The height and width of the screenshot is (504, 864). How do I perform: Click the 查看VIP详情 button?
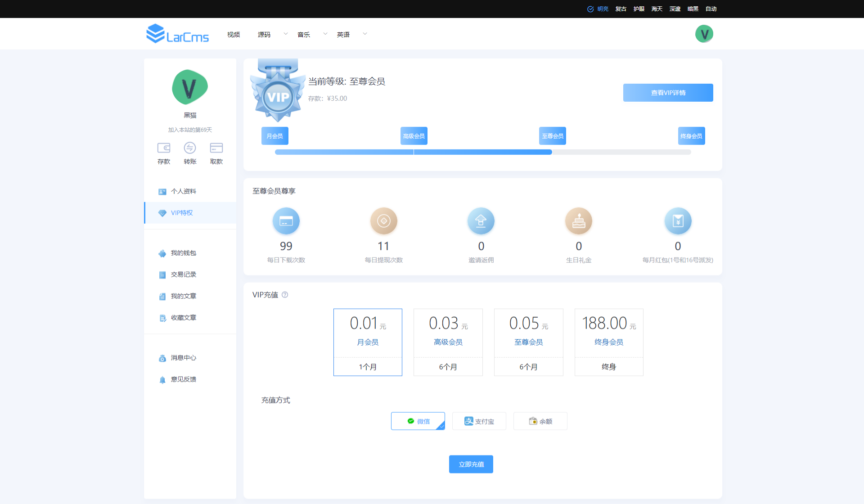point(668,92)
